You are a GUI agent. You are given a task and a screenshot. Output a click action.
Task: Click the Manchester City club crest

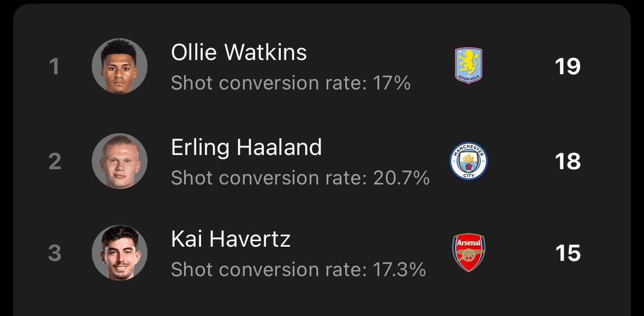(469, 161)
